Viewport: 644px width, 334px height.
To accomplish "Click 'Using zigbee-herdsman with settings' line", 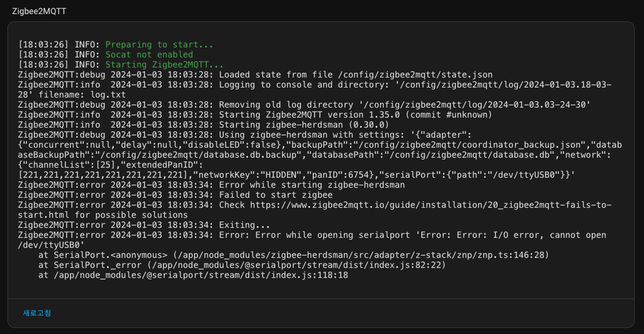I will 245,135.
